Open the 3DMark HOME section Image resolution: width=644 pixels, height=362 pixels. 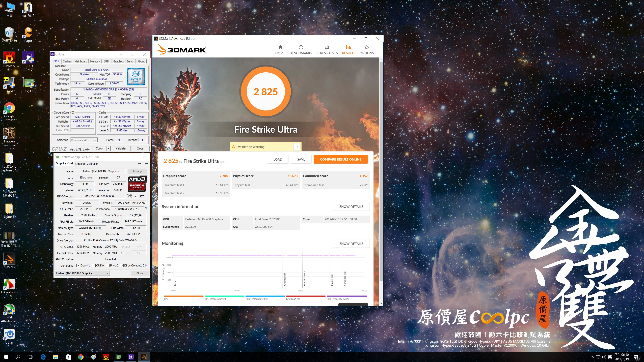click(280, 50)
